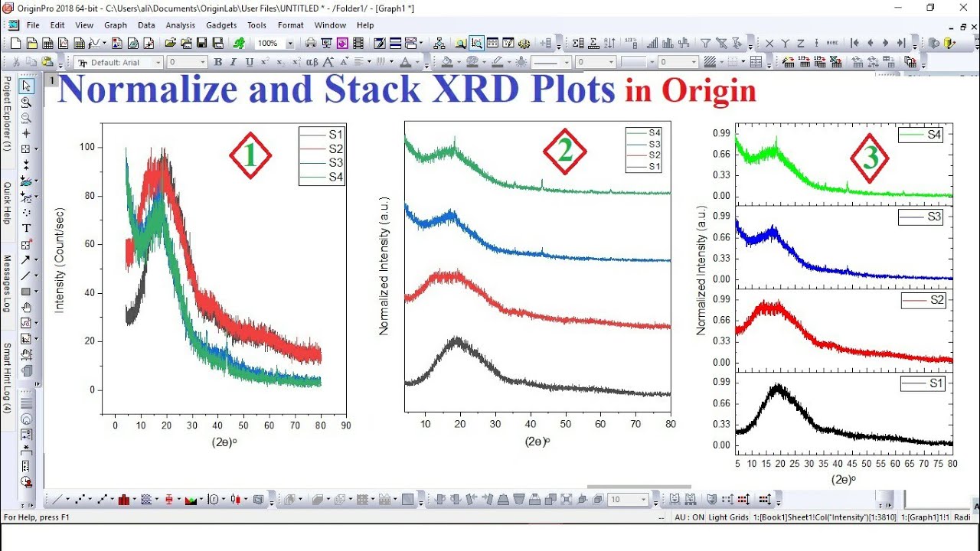980x551 pixels.
Task: Expand the fill color dropdown arrow
Action: coord(459,63)
